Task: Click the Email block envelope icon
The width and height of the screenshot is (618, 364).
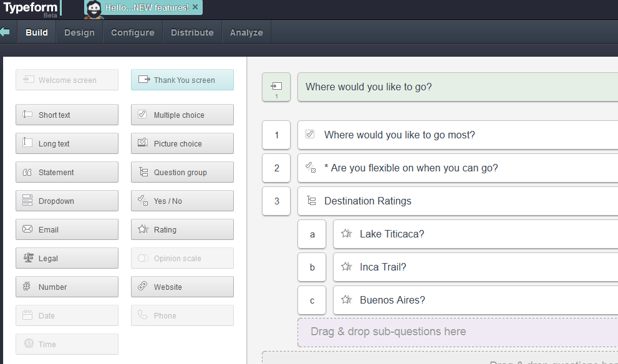Action: [x=26, y=229]
